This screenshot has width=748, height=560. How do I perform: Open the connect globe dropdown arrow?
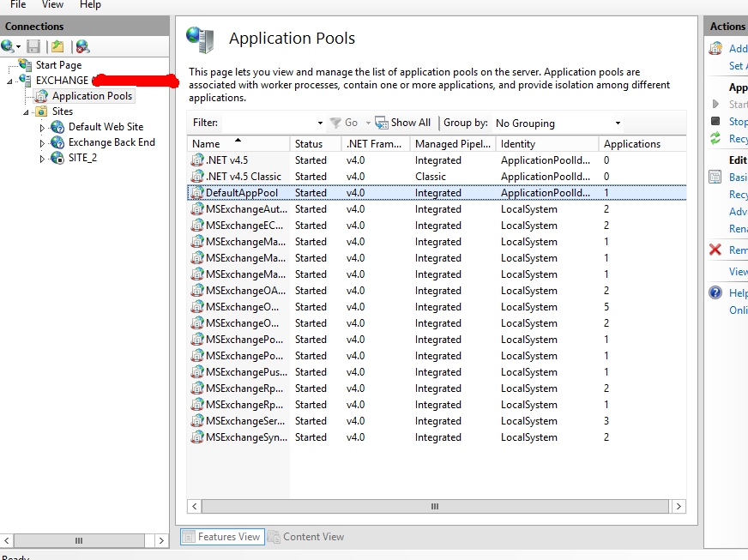(x=18, y=47)
